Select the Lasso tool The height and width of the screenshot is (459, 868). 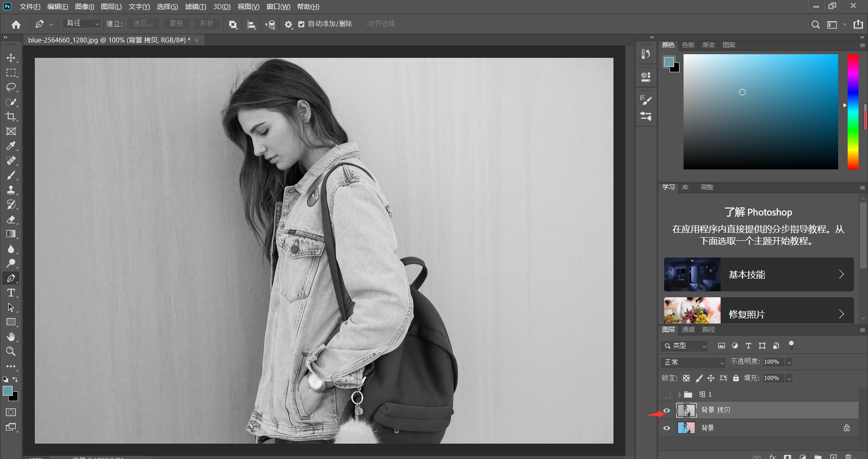[x=11, y=87]
